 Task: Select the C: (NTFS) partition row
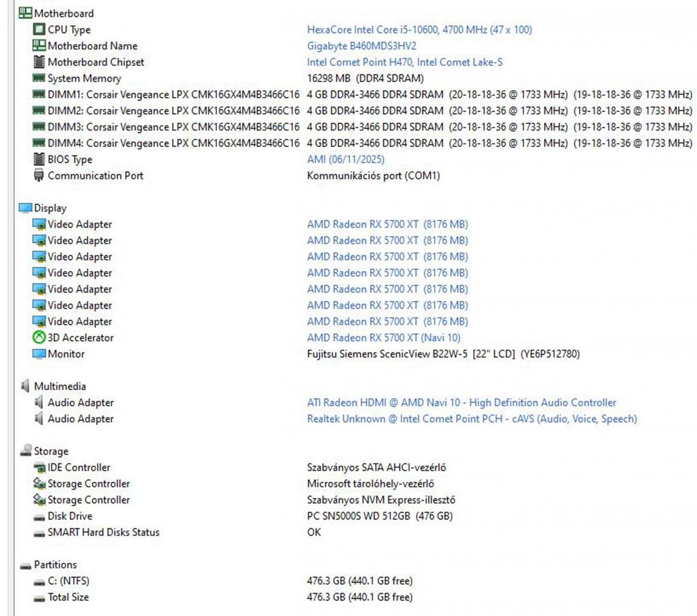tap(68, 580)
